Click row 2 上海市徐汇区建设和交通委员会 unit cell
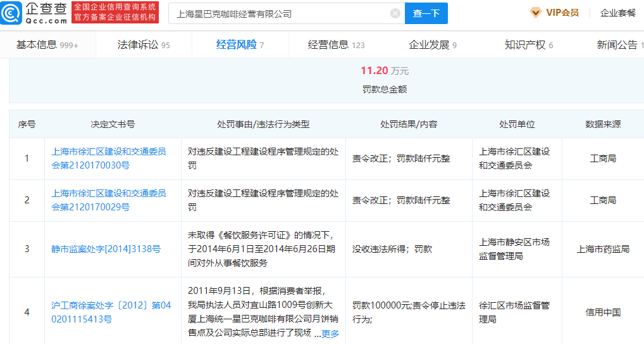 pos(514,200)
